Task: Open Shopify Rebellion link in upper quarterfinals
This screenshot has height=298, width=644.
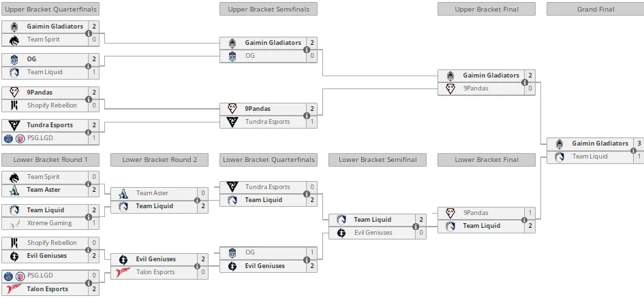Action: [52, 105]
